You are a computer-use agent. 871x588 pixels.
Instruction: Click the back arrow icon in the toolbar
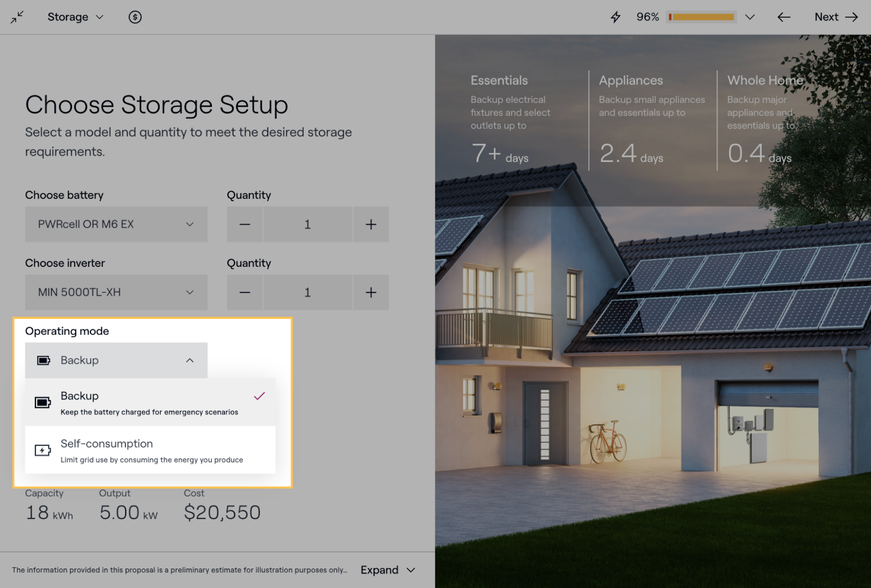783,17
